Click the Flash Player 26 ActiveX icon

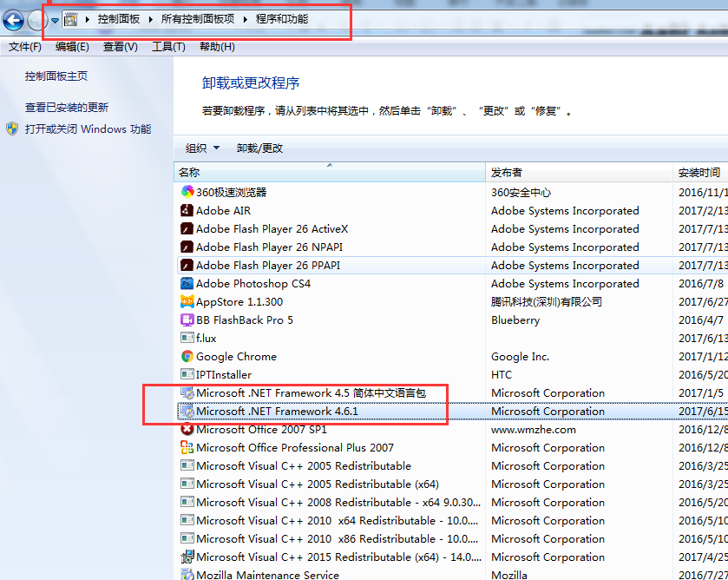click(x=187, y=228)
